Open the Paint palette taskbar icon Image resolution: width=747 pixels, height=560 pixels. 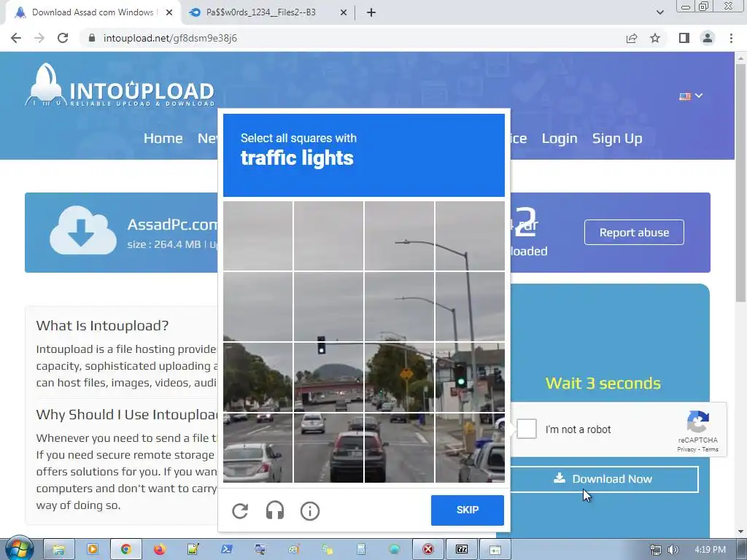(293, 550)
